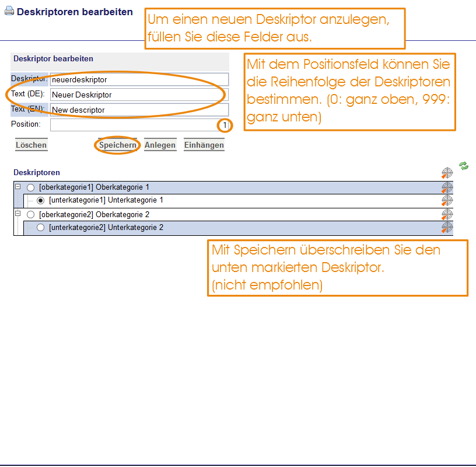476x467 pixels.
Task: Focus the Position input field
Action: pos(139,125)
